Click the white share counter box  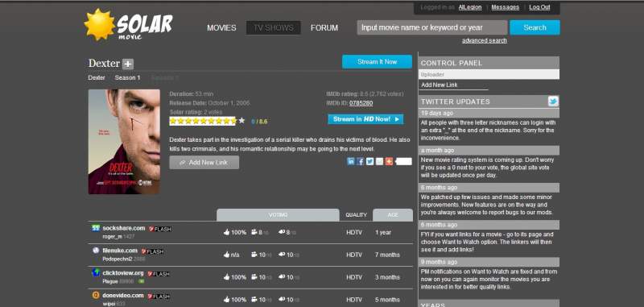[x=403, y=161]
